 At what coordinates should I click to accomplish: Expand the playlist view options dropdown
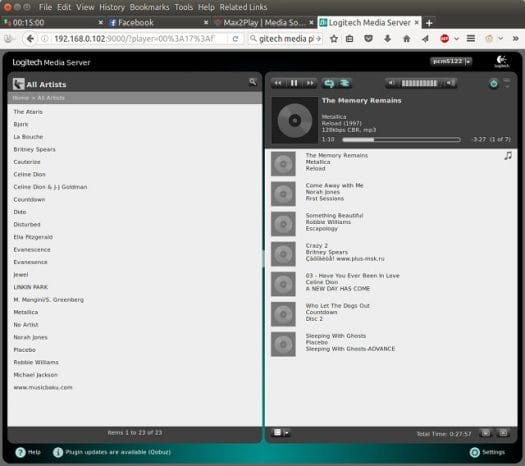(x=281, y=433)
